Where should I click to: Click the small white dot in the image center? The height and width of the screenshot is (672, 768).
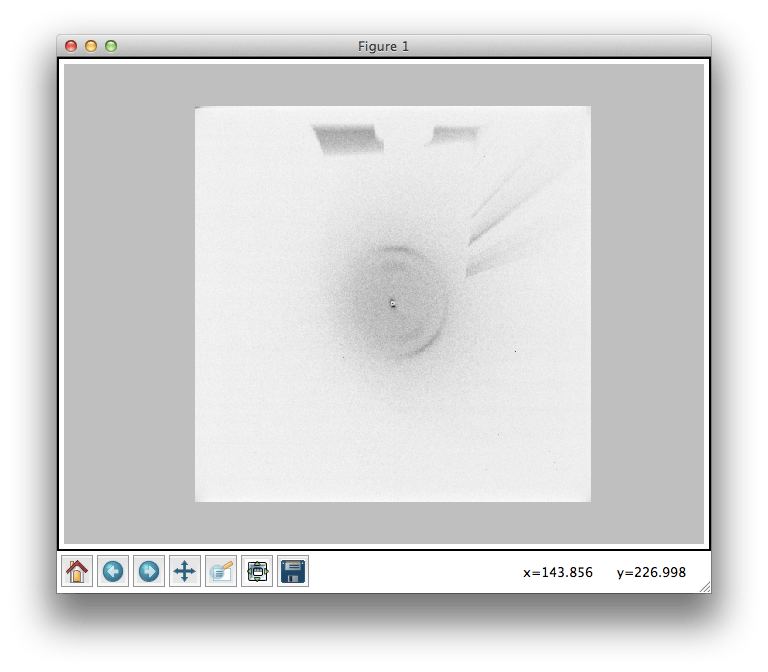[x=392, y=304]
